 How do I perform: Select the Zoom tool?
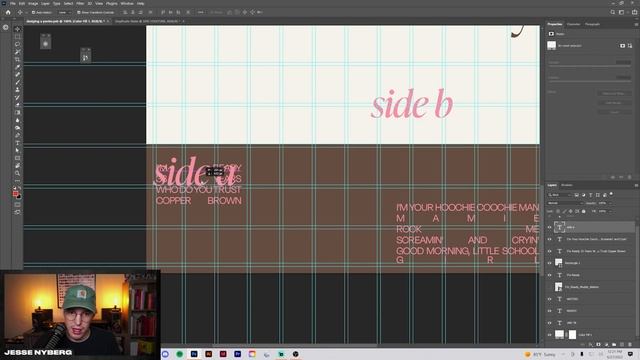tap(18, 173)
